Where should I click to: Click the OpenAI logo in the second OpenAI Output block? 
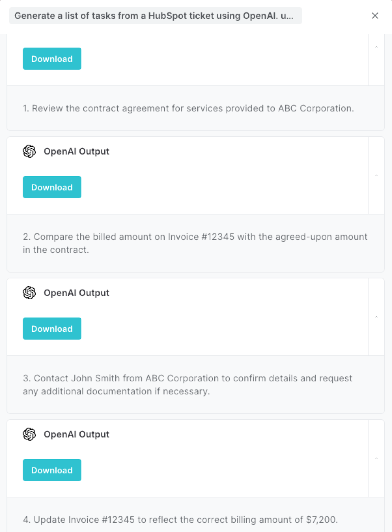coord(29,293)
